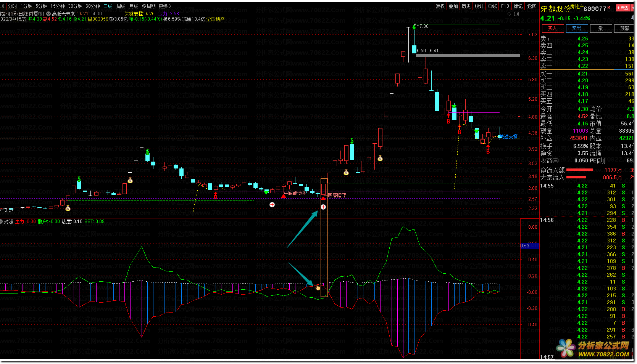Viewport: 637px width, 364px height.
Task: Click the left 底部博弈 chart label
Action: [x=297, y=193]
